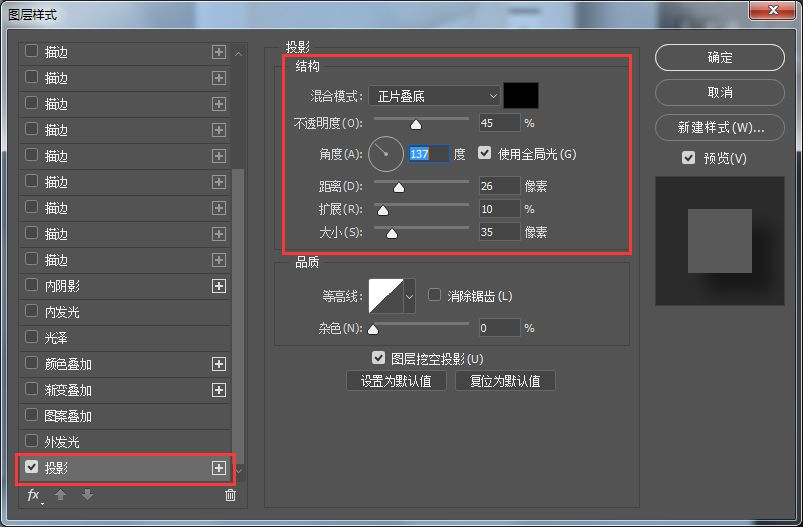Open the black shadow color swatch
The width and height of the screenshot is (803, 527).
521,95
